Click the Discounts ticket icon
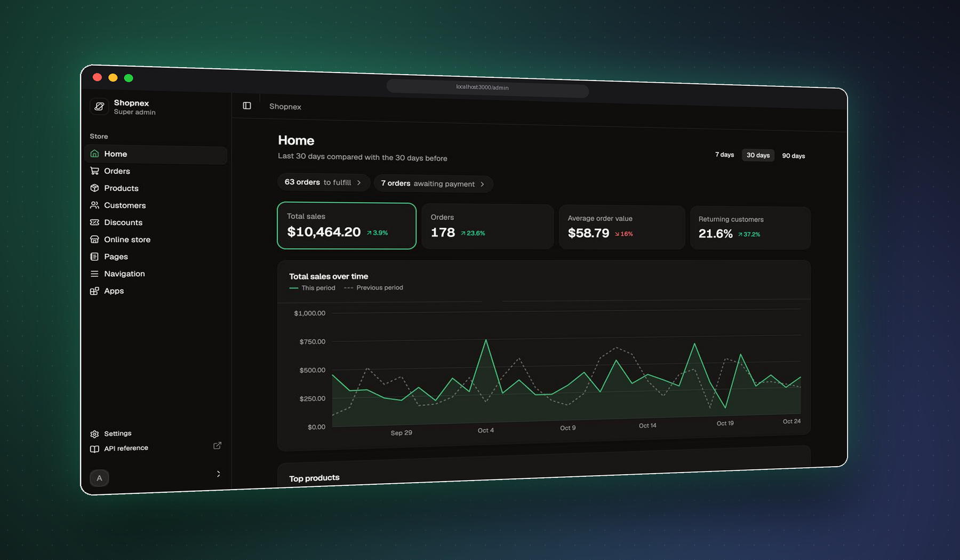 point(94,222)
